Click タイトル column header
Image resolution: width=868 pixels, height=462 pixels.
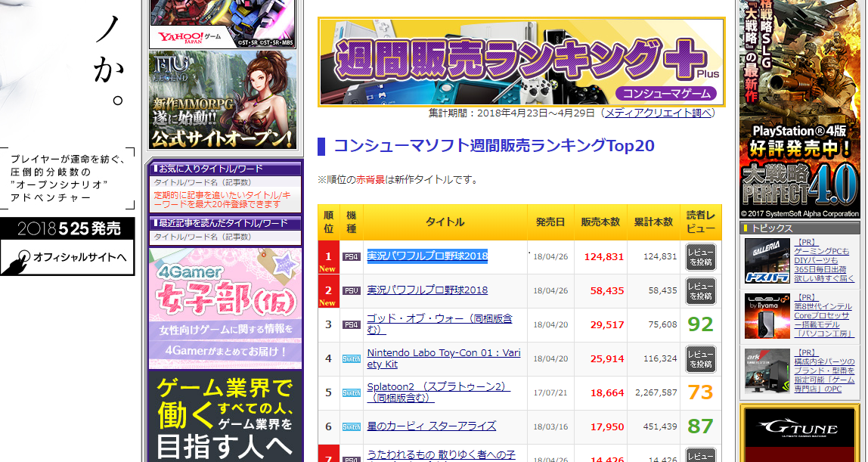pos(445,222)
